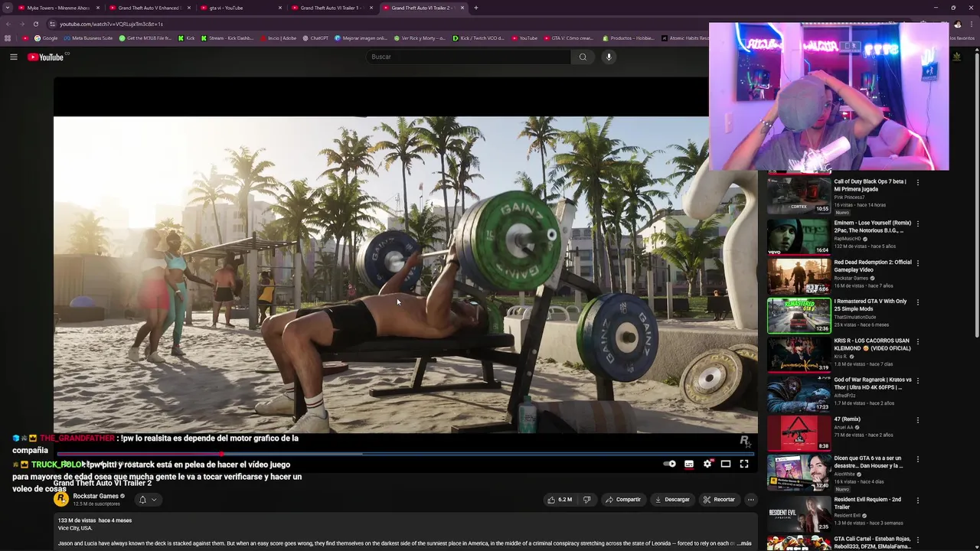This screenshot has height=551, width=980.
Task: Open the ChatGPT bookmark
Action: pyautogui.click(x=315, y=38)
